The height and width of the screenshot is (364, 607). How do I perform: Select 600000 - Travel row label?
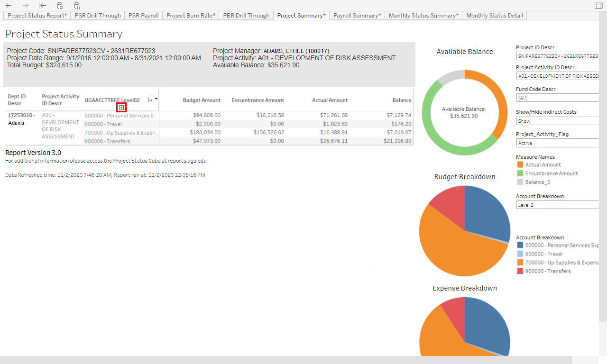coord(103,124)
